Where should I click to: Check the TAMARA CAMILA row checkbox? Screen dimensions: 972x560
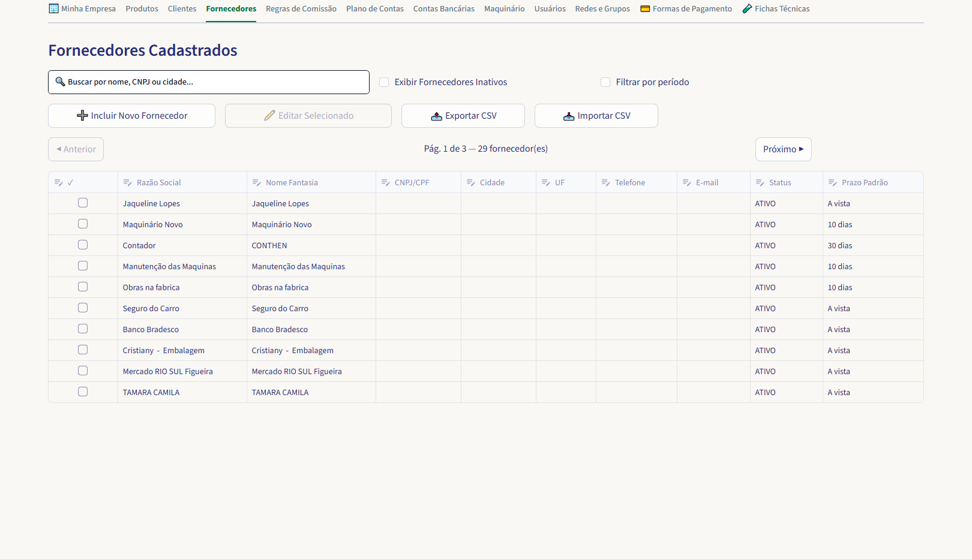[83, 392]
